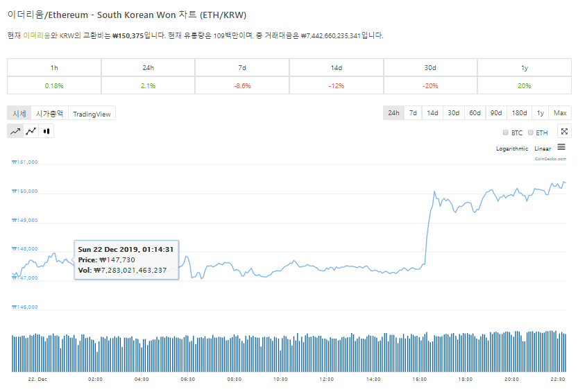Viewport: 578px width, 392px height.
Task: Open the 시세 price tab
Action: click(19, 114)
